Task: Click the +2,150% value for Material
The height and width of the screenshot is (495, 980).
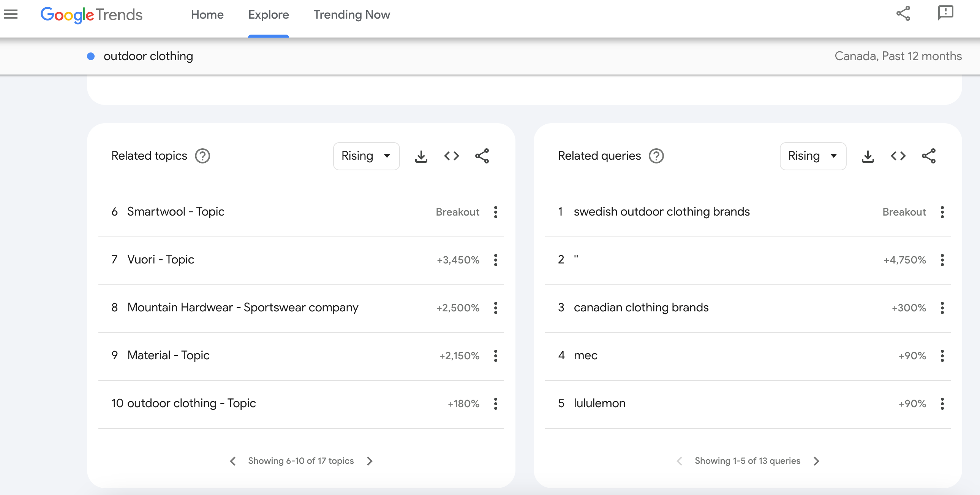Action: coord(459,355)
